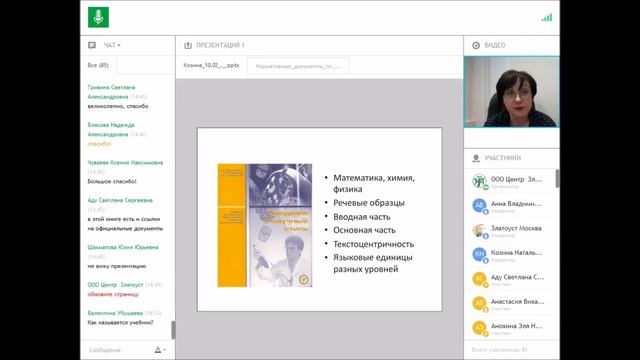Click the chat panel speech-bubble icon

[92, 45]
